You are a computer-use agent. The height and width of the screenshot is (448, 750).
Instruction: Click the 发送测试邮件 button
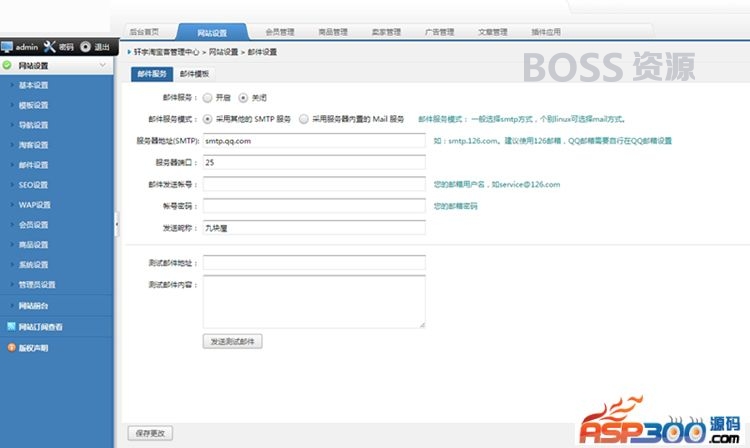point(232,341)
